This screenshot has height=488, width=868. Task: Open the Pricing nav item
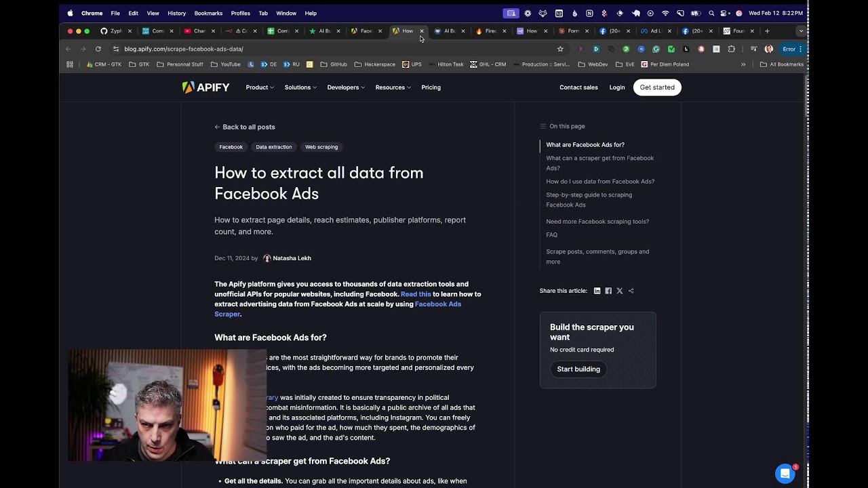point(431,87)
